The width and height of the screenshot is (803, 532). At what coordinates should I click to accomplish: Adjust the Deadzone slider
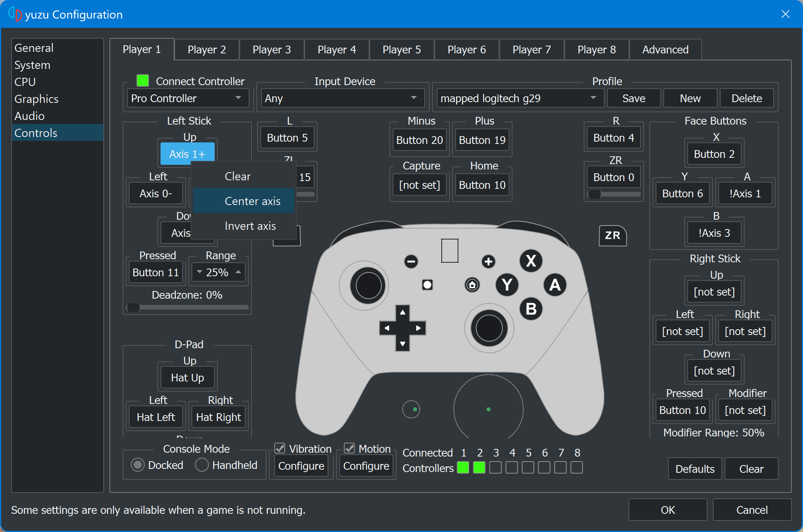click(133, 307)
